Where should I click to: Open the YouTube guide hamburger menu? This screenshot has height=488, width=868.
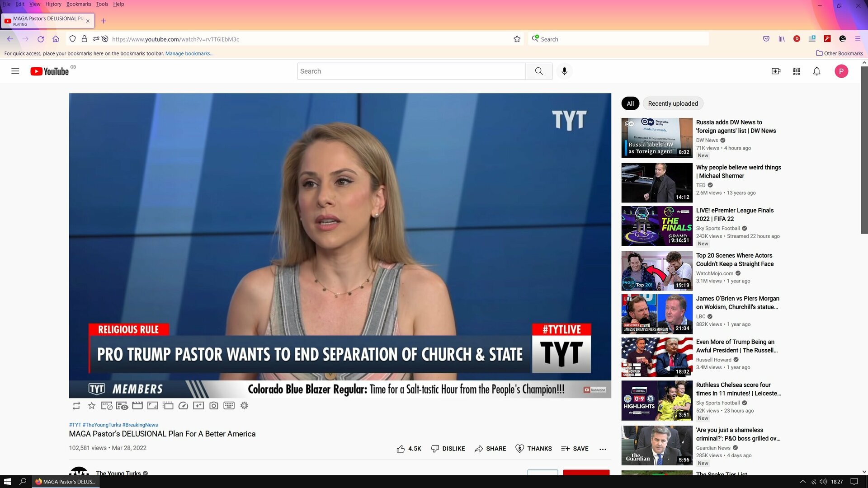click(15, 71)
